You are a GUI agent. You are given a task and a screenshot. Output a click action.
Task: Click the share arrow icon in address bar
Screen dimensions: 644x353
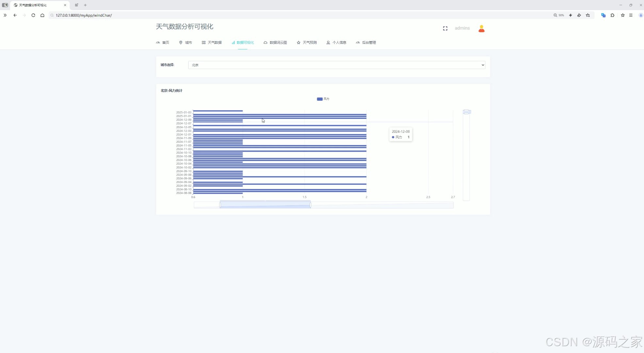pos(579,15)
